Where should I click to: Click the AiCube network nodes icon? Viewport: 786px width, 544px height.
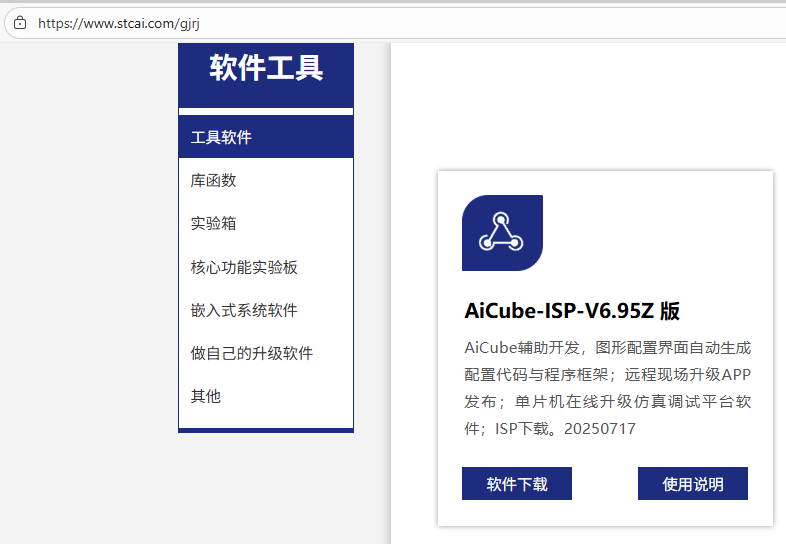[502, 233]
